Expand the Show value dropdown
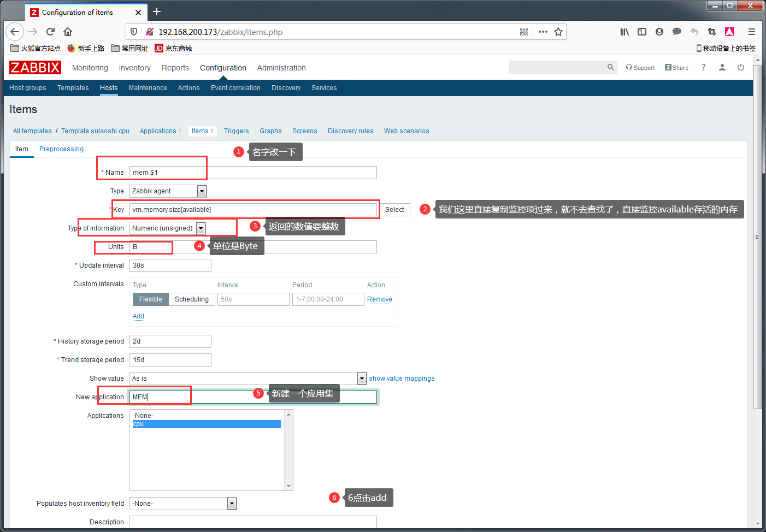 pos(248,379)
